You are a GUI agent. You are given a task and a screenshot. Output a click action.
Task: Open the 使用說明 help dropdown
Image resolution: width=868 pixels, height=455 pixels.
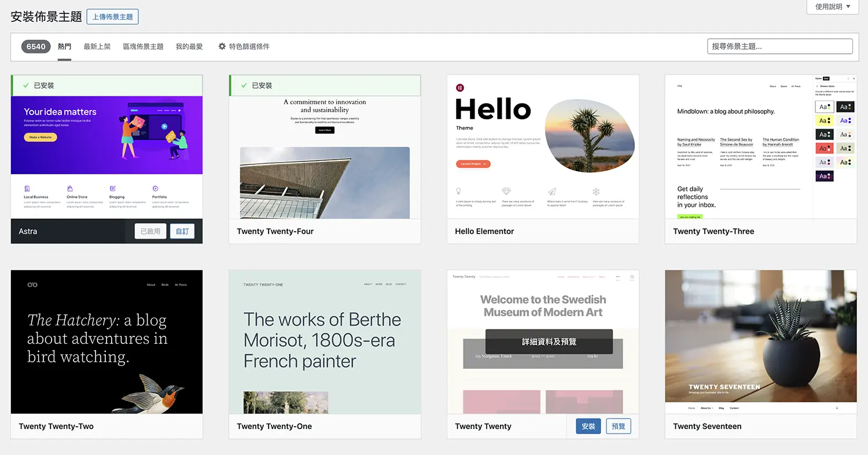click(833, 7)
